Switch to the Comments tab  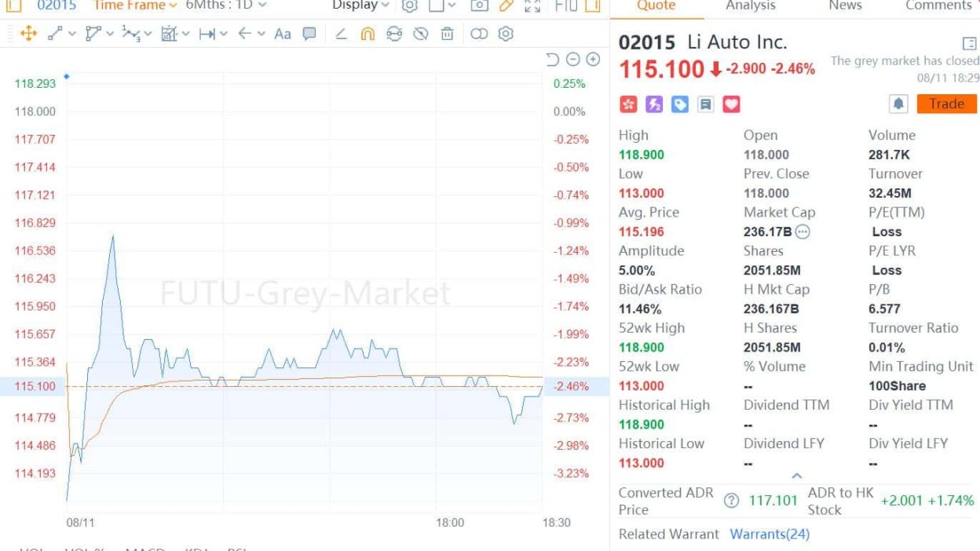[x=938, y=5]
